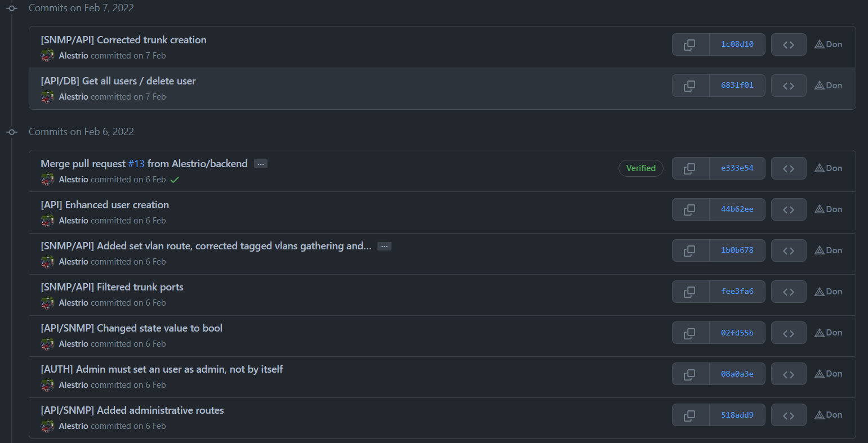The width and height of the screenshot is (868, 443).
Task: Expand merge pull request commit description
Action: (260, 164)
